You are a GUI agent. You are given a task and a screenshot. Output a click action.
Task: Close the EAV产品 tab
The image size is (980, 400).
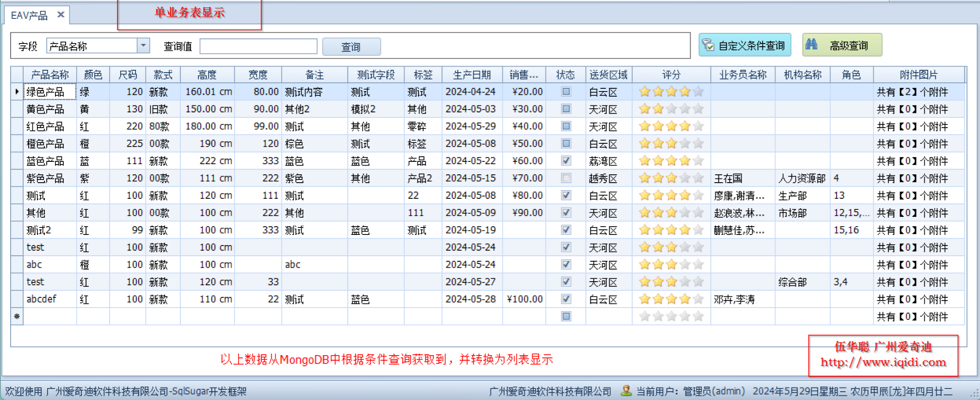click(61, 15)
